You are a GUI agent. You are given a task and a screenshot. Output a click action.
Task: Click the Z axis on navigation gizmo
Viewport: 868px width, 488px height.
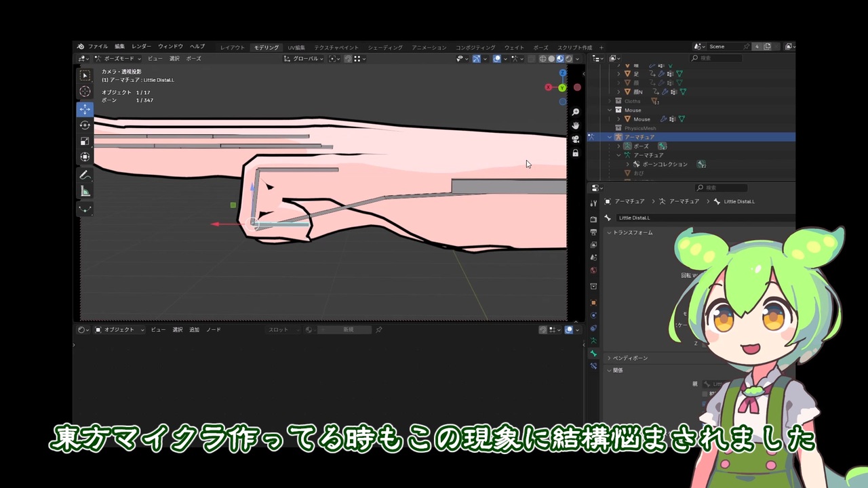(563, 73)
